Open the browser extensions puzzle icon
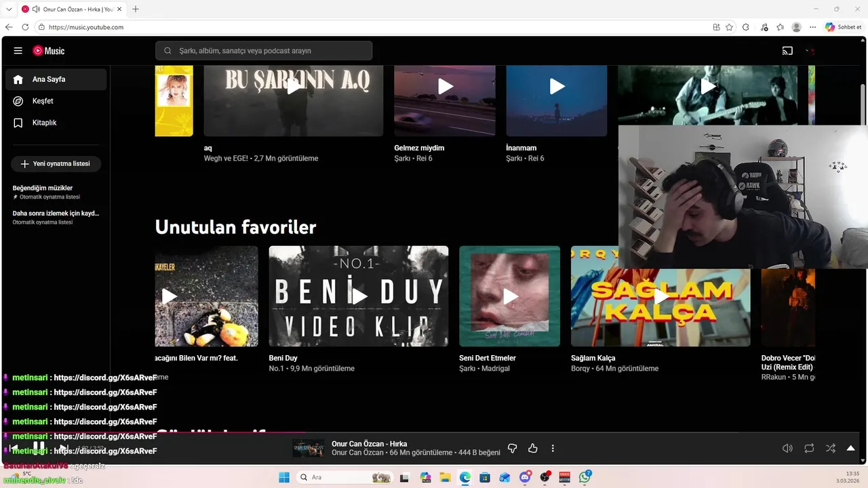 coord(746,27)
